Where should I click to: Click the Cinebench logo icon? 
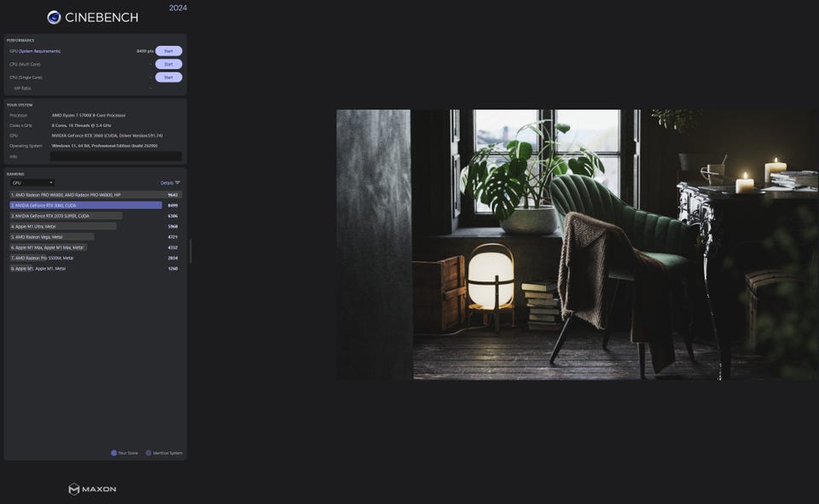[54, 17]
